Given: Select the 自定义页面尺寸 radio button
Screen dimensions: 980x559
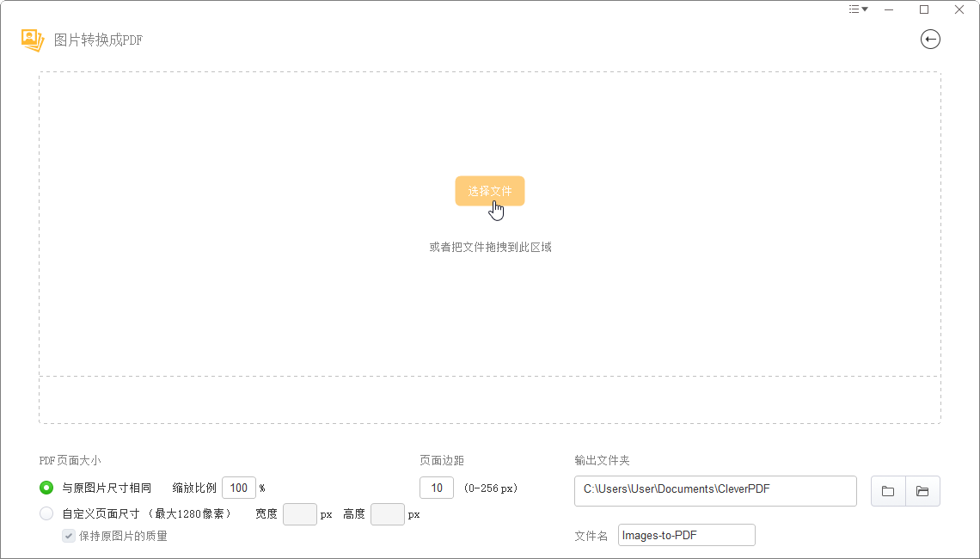Looking at the screenshot, I should tap(46, 513).
